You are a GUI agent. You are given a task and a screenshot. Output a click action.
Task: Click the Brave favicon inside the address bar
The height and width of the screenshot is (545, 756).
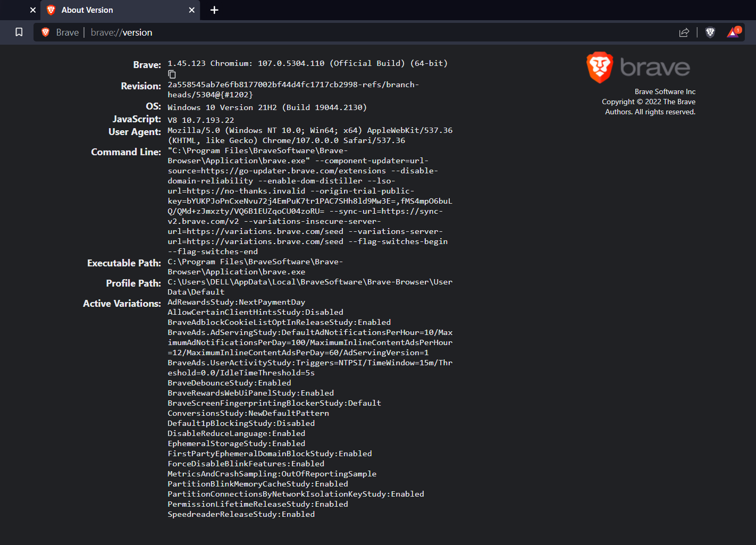pos(45,32)
